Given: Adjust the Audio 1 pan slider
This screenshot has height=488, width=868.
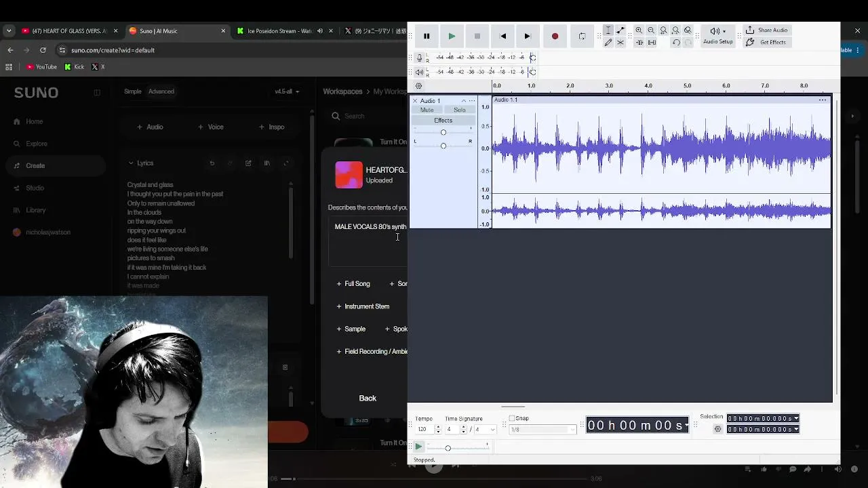Looking at the screenshot, I should 443,146.
